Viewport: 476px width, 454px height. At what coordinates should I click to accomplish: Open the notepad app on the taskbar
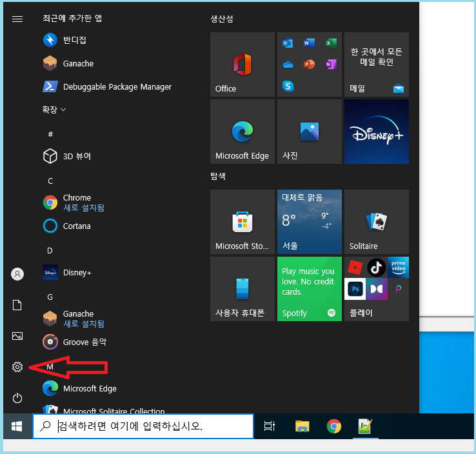[365, 426]
